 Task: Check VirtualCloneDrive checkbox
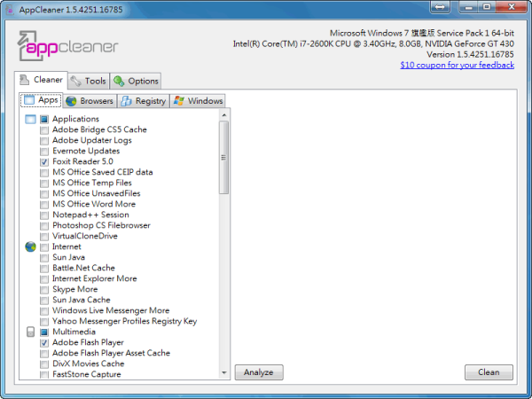pos(44,237)
